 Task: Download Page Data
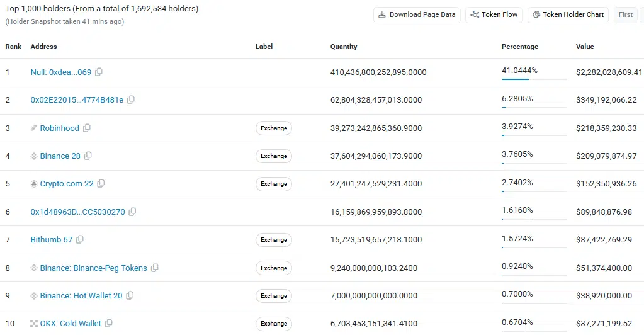pyautogui.click(x=417, y=14)
